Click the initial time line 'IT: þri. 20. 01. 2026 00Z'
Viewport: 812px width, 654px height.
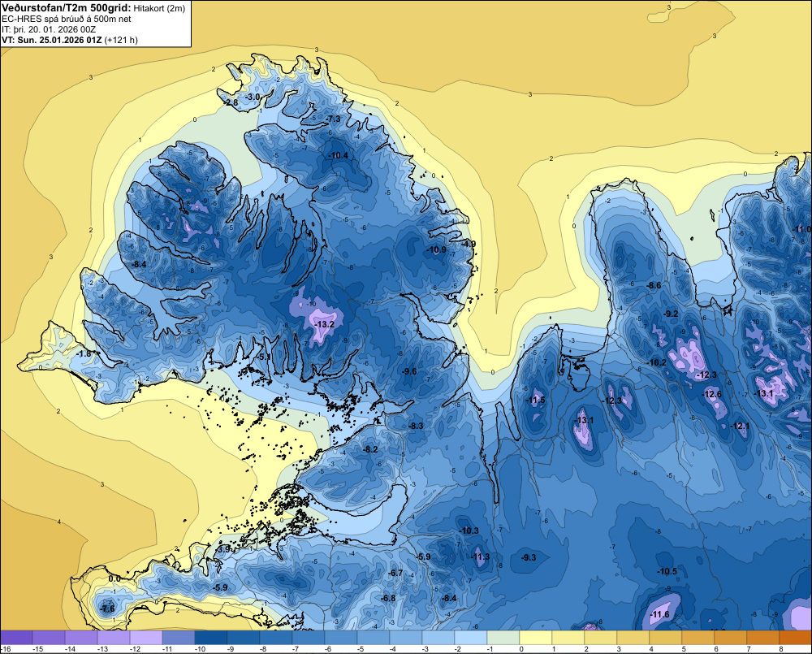coord(49,29)
